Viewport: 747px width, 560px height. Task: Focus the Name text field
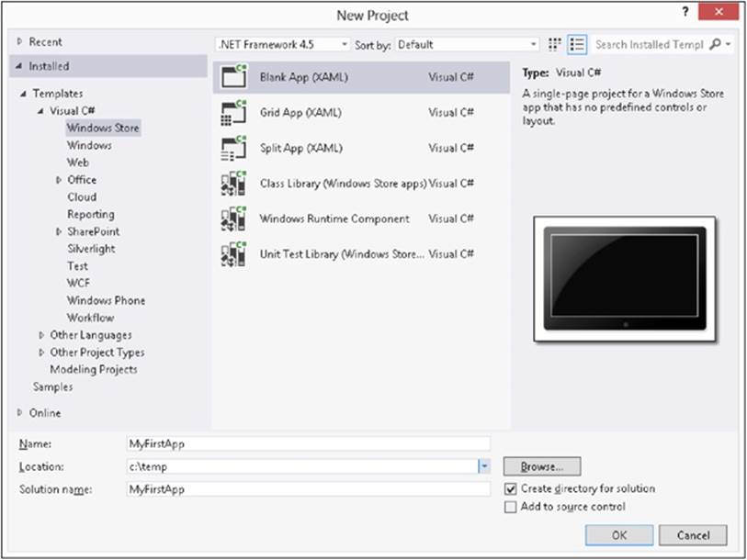[x=308, y=443]
